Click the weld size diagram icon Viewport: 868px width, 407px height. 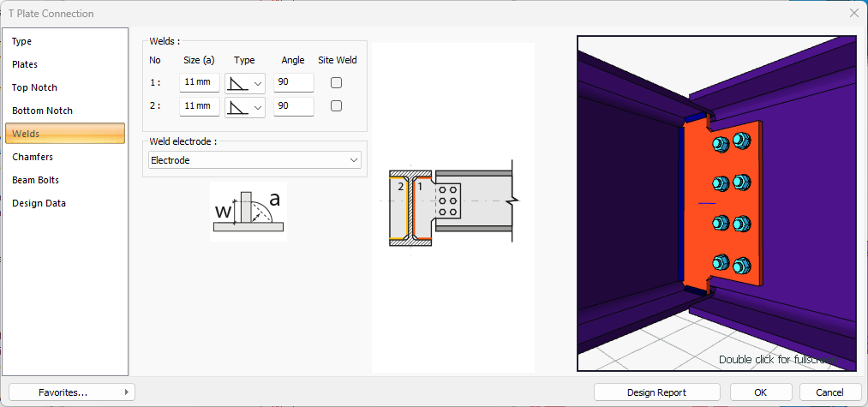[x=248, y=211]
